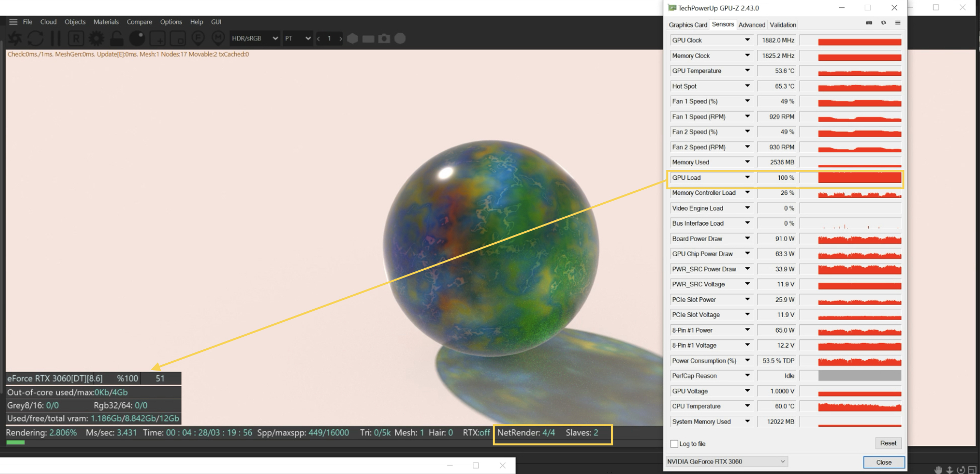This screenshot has width=980, height=474.
Task: Open the Objects menu
Action: tap(75, 22)
